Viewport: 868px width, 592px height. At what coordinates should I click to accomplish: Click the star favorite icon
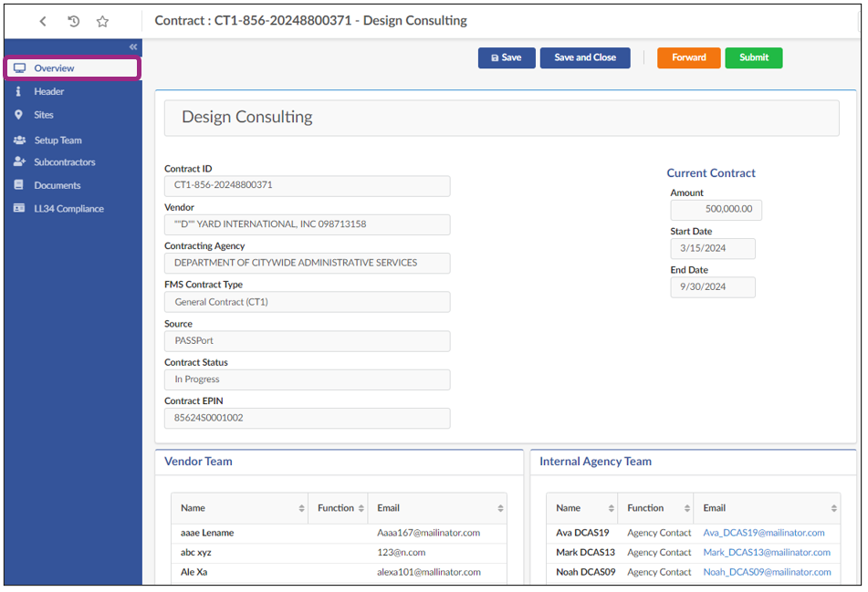102,20
